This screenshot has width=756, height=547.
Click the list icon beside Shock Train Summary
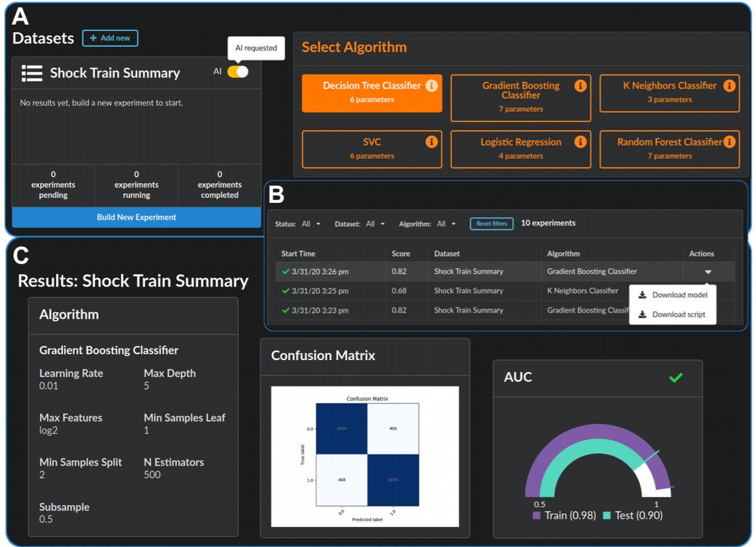coord(31,73)
